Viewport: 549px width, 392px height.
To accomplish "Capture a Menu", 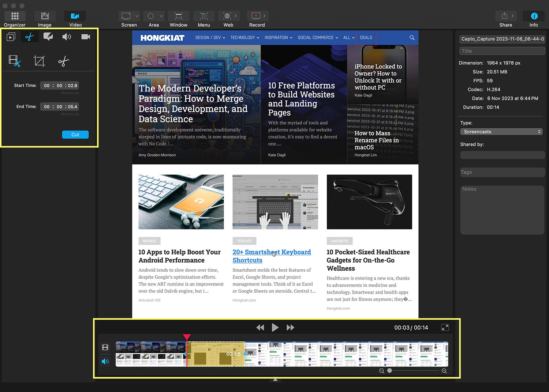I will pos(204,16).
